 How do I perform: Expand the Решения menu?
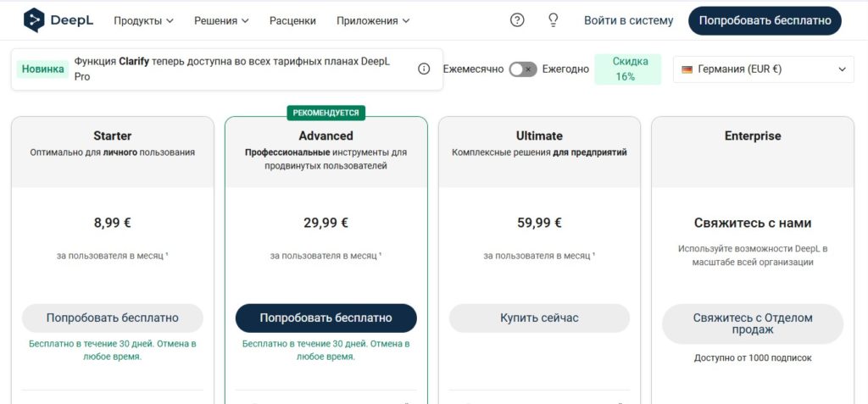point(221,21)
